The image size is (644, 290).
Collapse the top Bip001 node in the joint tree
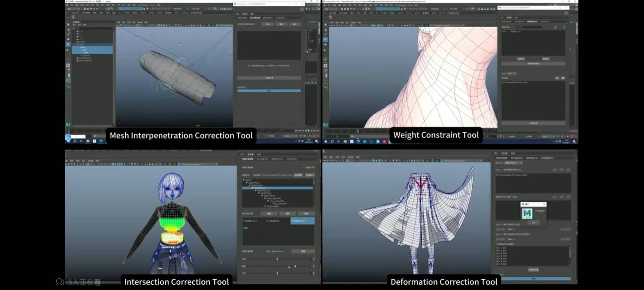point(244,180)
